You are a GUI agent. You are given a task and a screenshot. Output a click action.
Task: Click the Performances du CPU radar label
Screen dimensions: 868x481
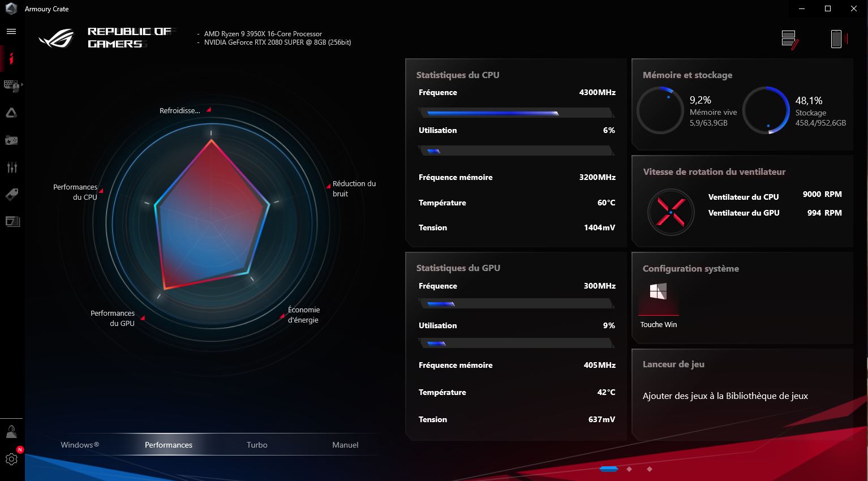pyautogui.click(x=75, y=192)
